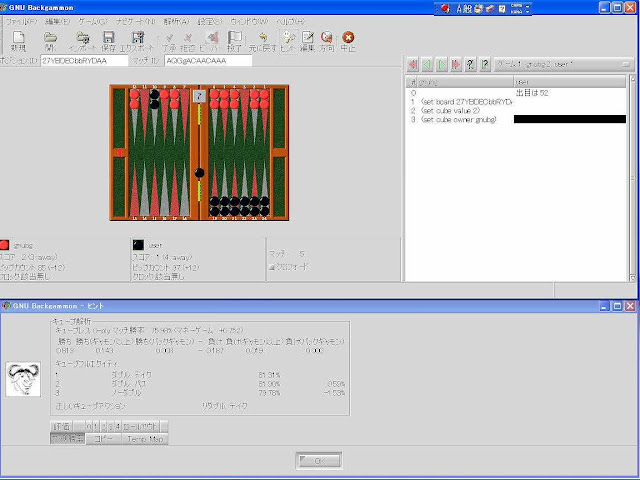
Task: Click the Copy (コピー) button in hint dialog
Action: 103,438
